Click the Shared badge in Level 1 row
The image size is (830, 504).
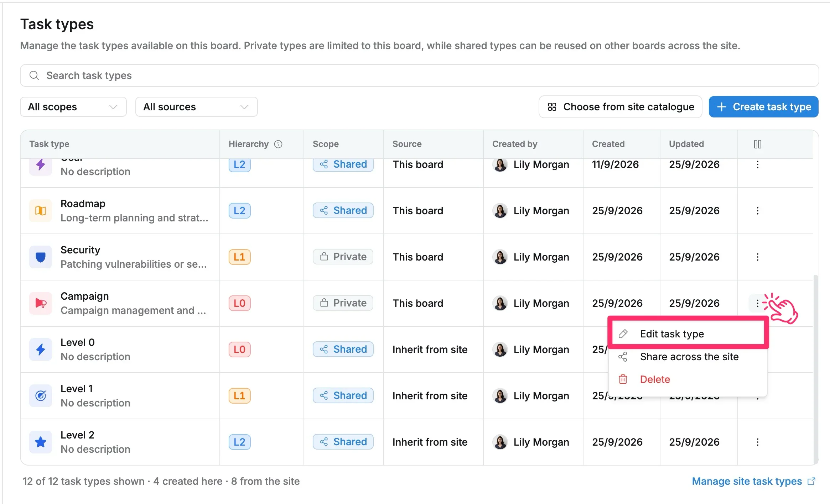[343, 395]
